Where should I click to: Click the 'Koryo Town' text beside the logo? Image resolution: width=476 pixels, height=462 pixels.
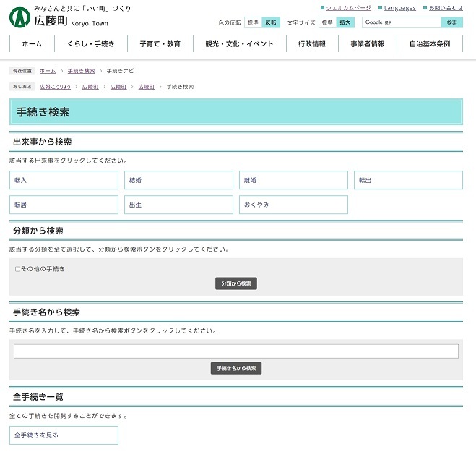pyautogui.click(x=90, y=23)
